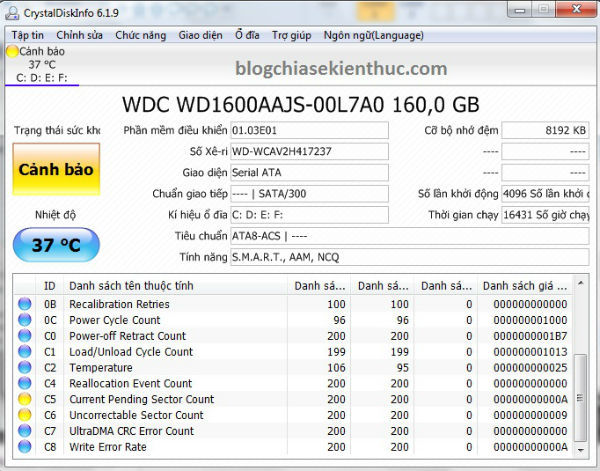Viewport: 600px width, 471px height.
Task: Click raw value 000000001000
Action: tap(530, 320)
